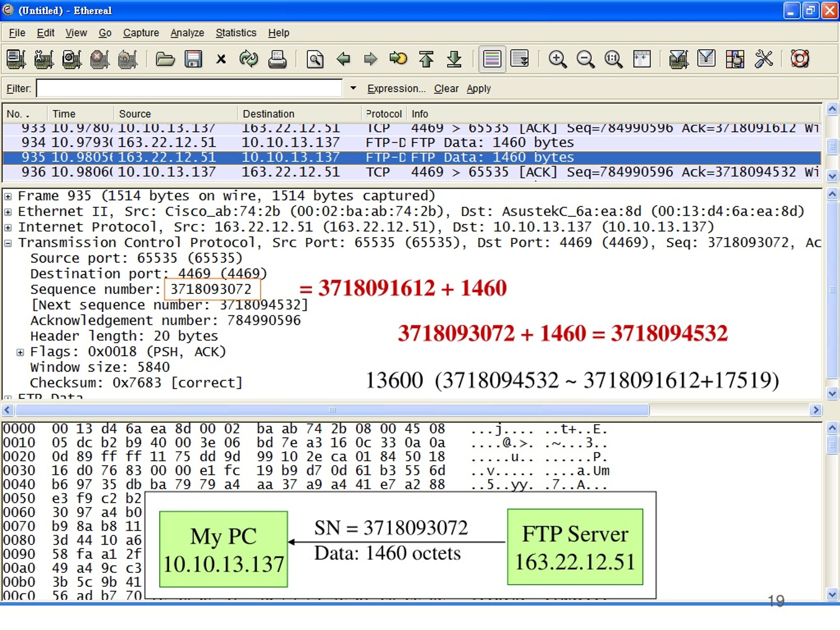Screen dimensions: 840x630
Task: Open the Capture menu
Action: click(x=141, y=33)
